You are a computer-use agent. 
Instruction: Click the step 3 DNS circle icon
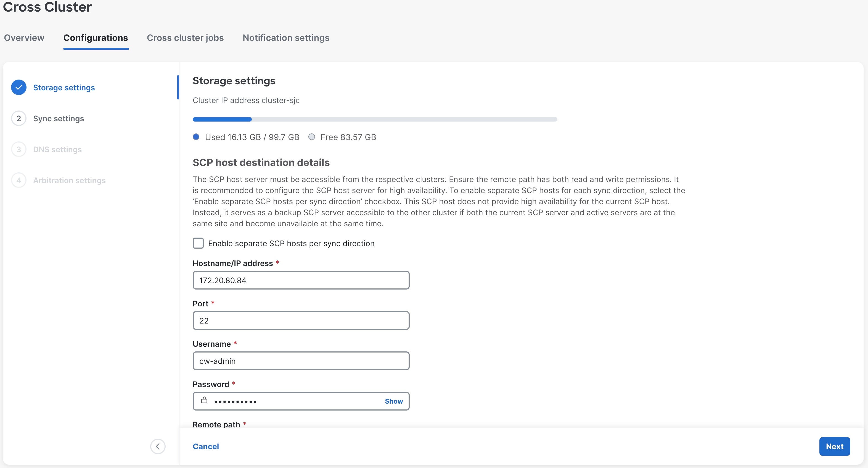(x=18, y=149)
